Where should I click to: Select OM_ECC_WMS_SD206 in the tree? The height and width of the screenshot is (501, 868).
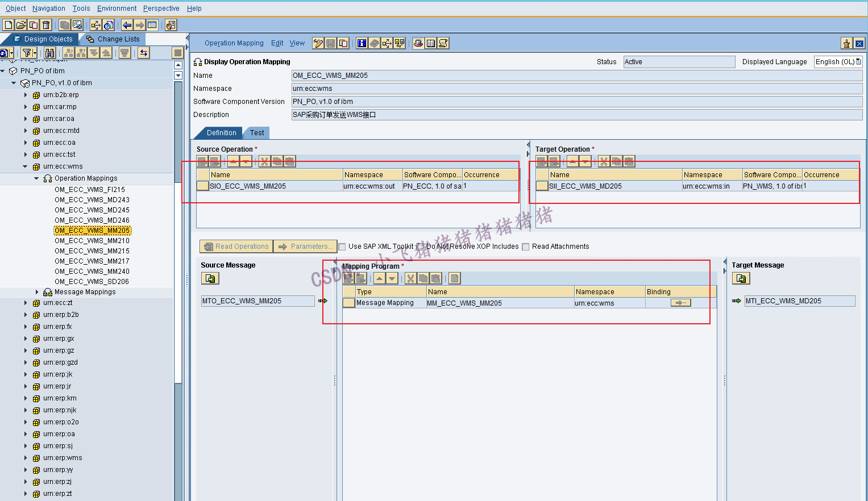pos(92,282)
